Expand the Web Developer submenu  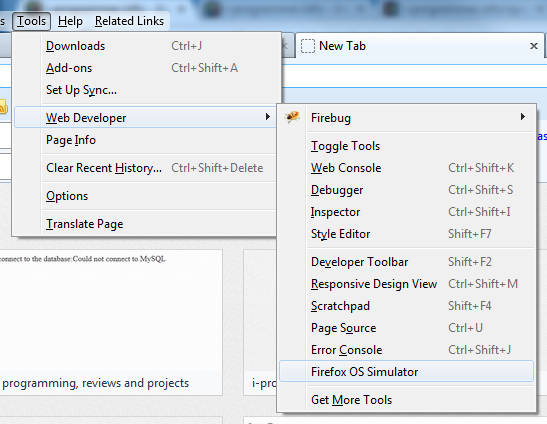[146, 118]
